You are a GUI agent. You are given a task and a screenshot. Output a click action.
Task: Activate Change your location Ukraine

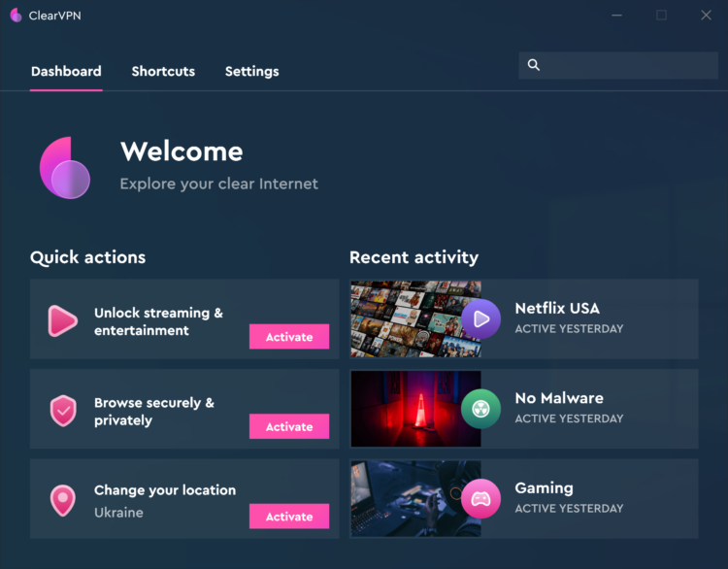(289, 517)
